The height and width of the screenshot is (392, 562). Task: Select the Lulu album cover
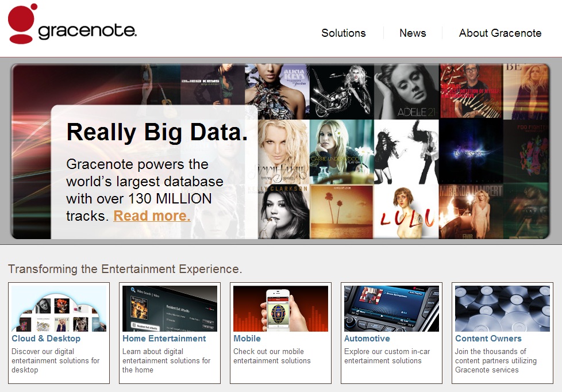point(406,211)
